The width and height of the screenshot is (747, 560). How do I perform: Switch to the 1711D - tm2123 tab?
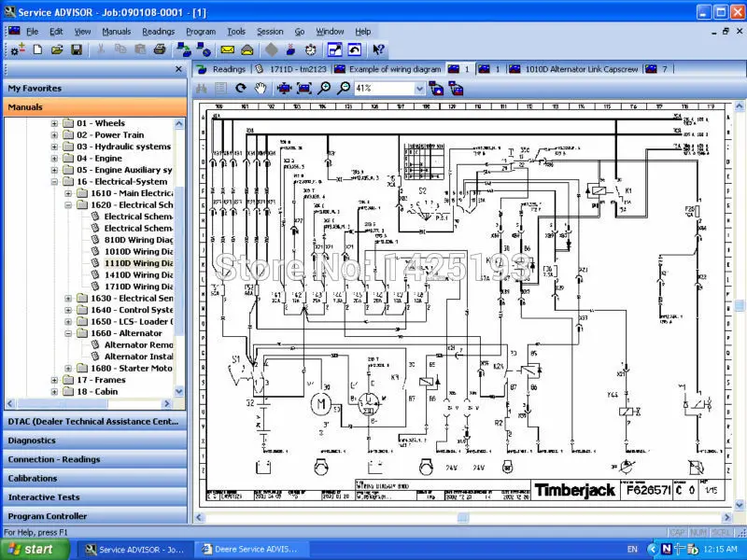291,69
